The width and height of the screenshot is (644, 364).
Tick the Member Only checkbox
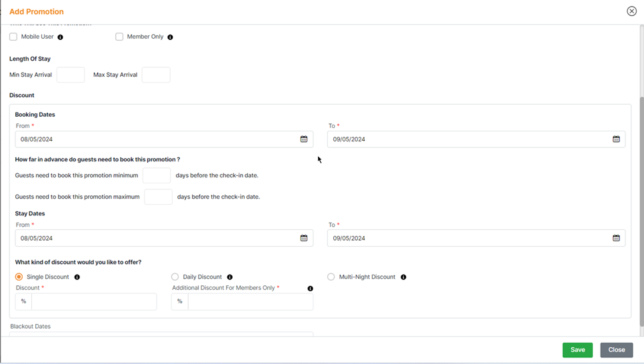coord(119,37)
